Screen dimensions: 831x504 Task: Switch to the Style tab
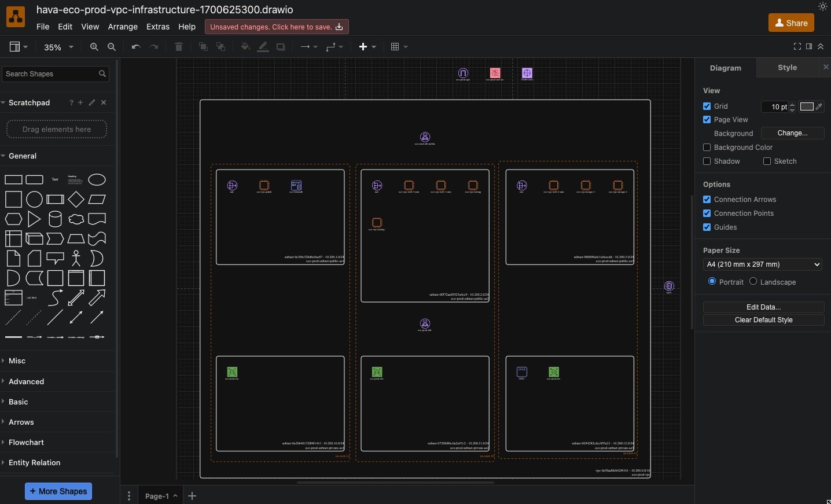pos(787,68)
